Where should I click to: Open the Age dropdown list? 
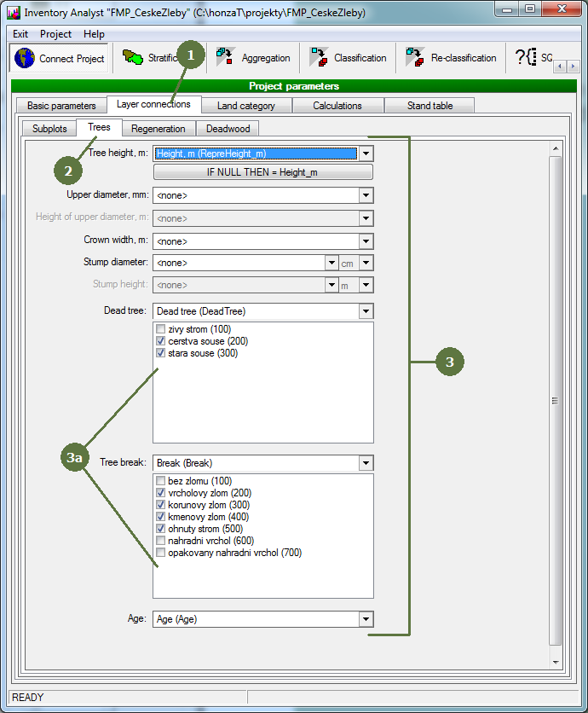coord(366,620)
